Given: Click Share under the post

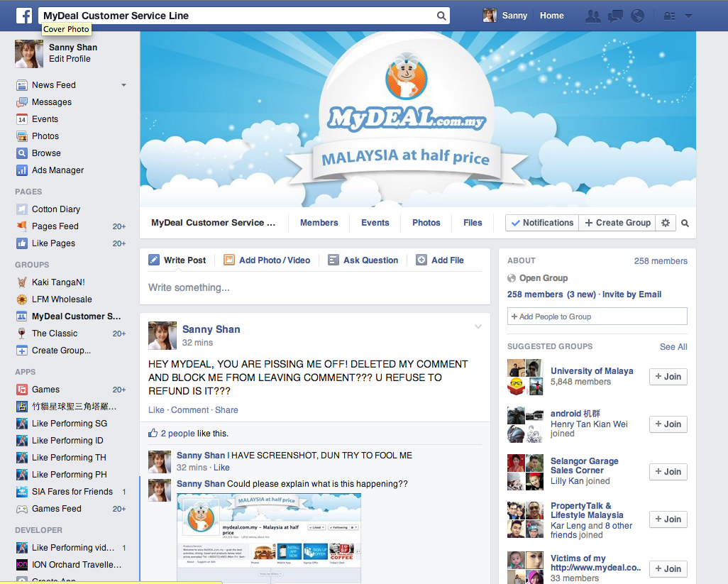Looking at the screenshot, I should point(226,410).
